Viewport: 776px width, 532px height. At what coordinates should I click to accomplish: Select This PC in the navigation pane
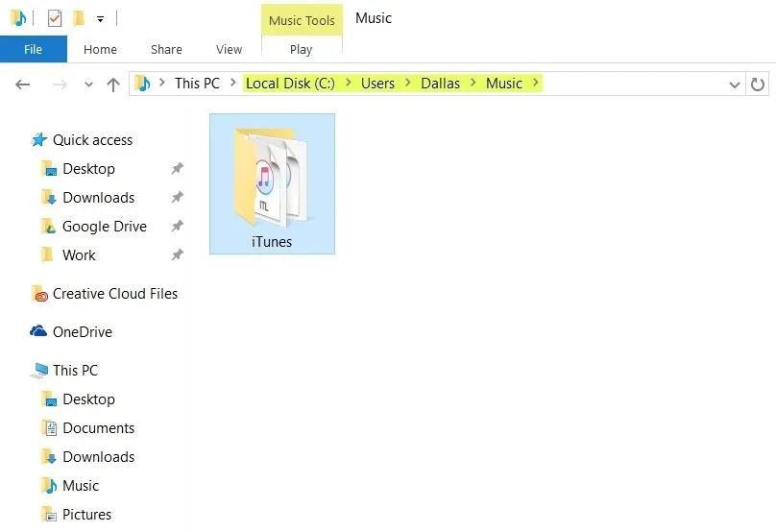[x=75, y=370]
